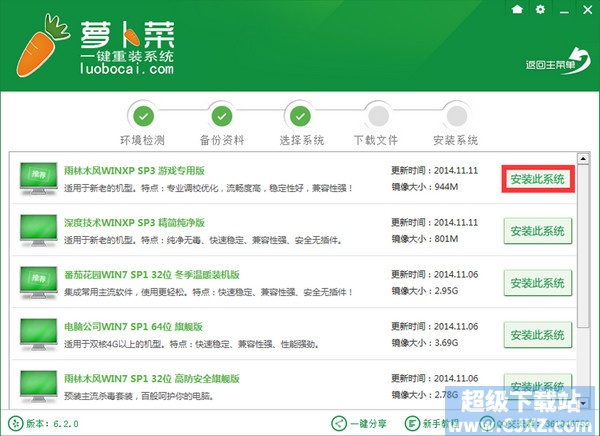Click the 下载文件 step label
The height and width of the screenshot is (436, 600).
pyautogui.click(x=375, y=140)
